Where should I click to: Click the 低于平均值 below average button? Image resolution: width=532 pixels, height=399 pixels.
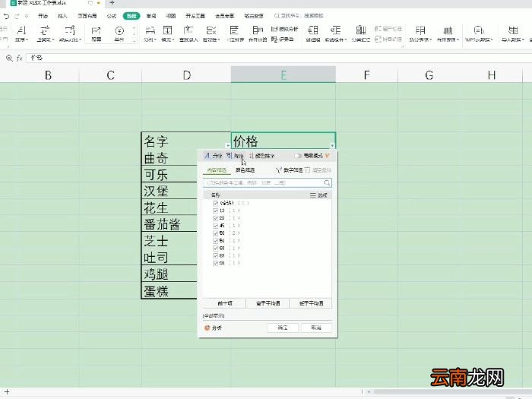(311, 303)
